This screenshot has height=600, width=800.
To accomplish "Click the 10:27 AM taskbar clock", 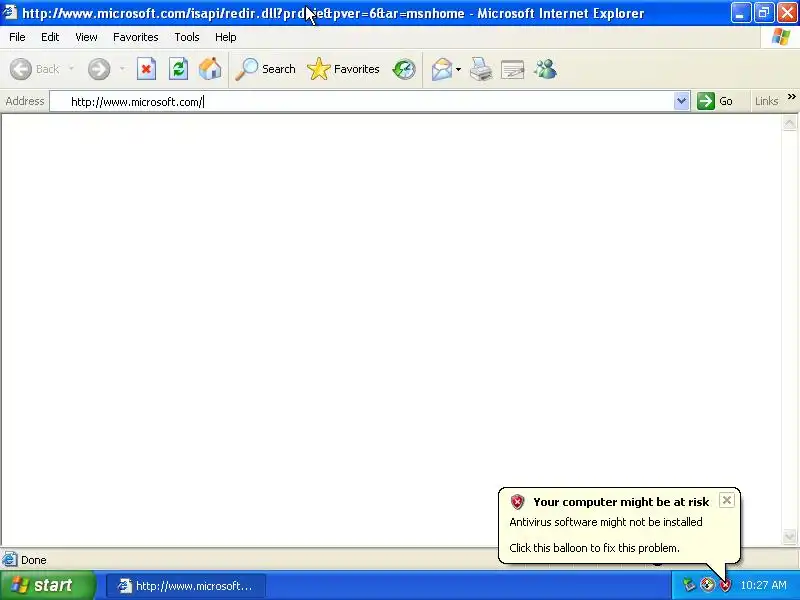I will [763, 585].
